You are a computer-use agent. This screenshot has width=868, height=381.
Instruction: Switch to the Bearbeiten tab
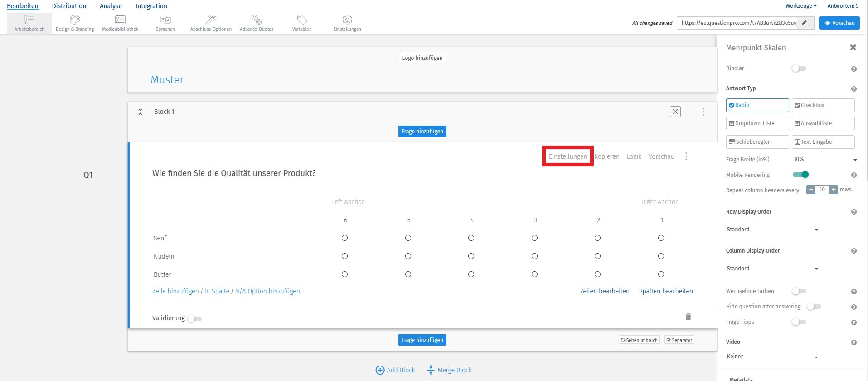[x=23, y=6]
